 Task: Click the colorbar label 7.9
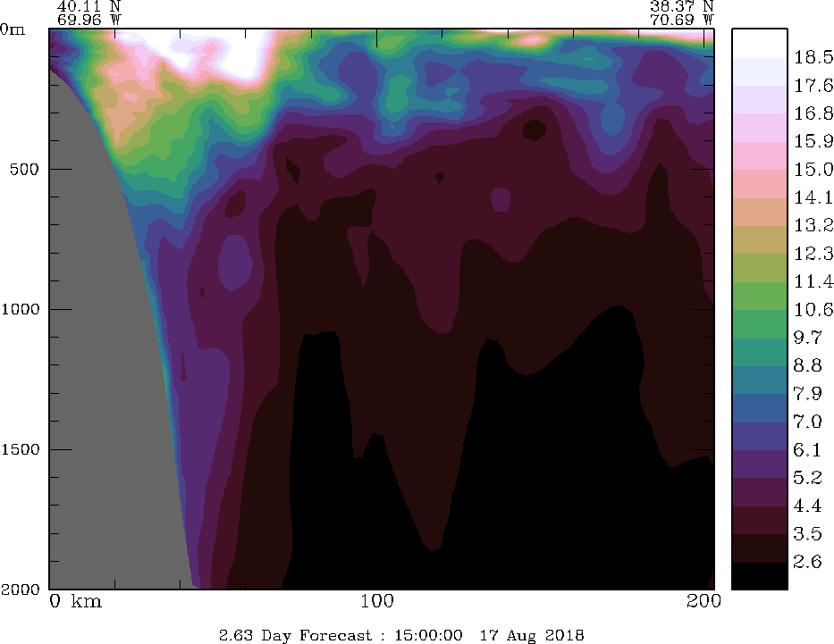click(807, 394)
